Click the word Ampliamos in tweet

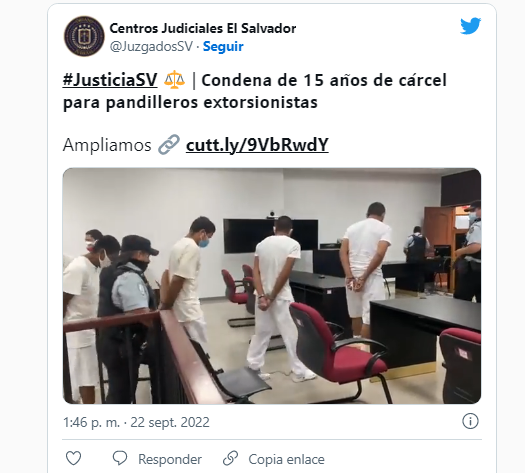(107, 145)
